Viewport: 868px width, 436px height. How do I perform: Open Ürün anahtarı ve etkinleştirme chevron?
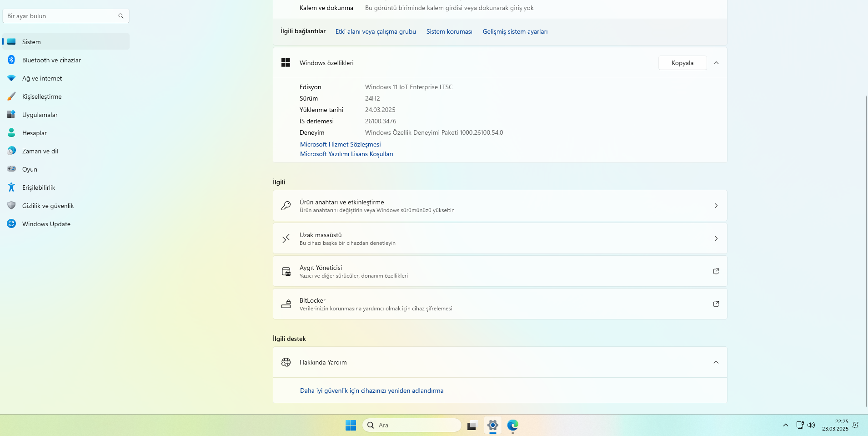pyautogui.click(x=716, y=206)
